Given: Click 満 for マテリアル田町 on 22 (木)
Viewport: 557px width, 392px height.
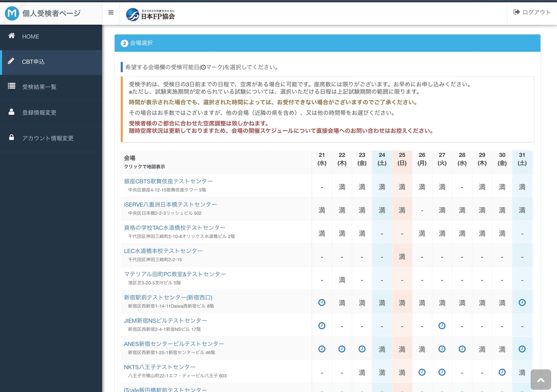Looking at the screenshot, I should pos(342,280).
